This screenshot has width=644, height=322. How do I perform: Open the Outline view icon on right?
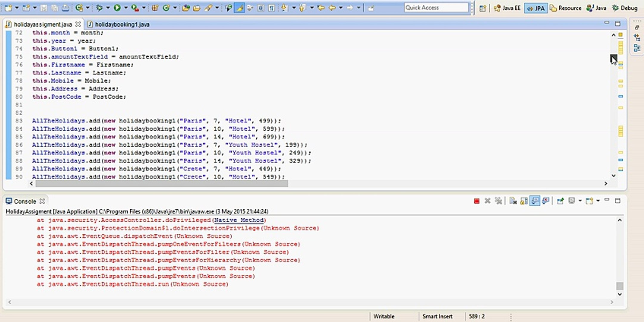pyautogui.click(x=637, y=48)
